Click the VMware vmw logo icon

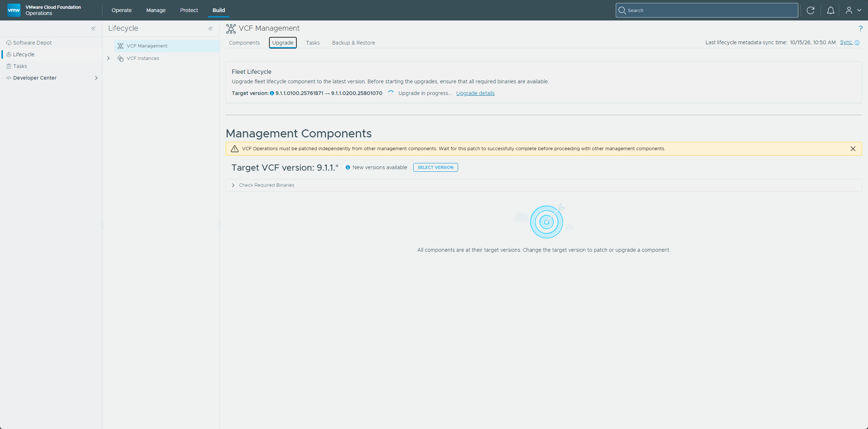pos(14,10)
